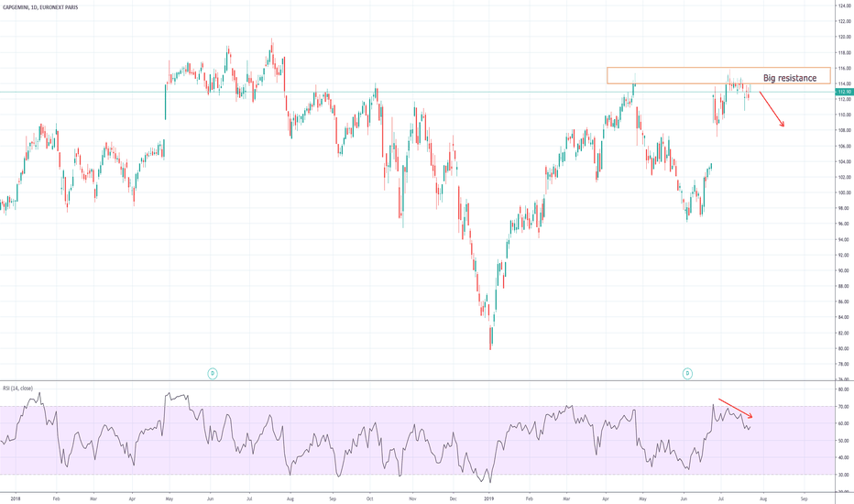Click the 50.00 RSI scale label

(x=844, y=441)
